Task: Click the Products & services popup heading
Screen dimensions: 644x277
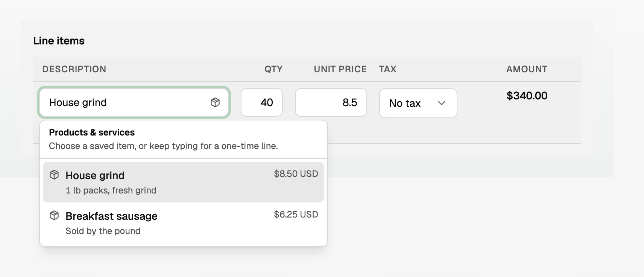Action: [92, 132]
